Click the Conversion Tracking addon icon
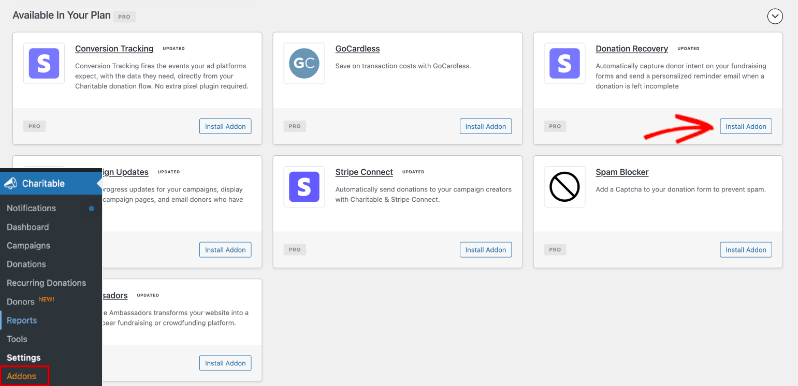 click(x=44, y=63)
